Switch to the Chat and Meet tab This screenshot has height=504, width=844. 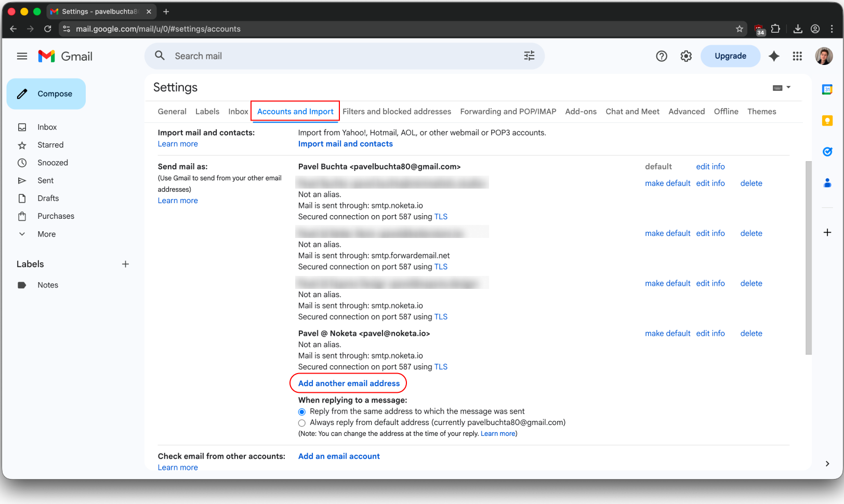[632, 111]
